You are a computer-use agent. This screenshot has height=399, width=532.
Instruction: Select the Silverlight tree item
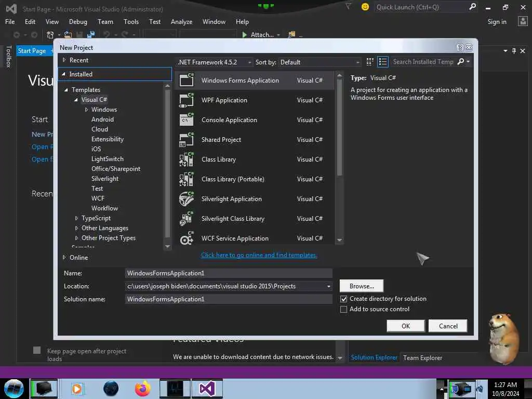pos(105,179)
